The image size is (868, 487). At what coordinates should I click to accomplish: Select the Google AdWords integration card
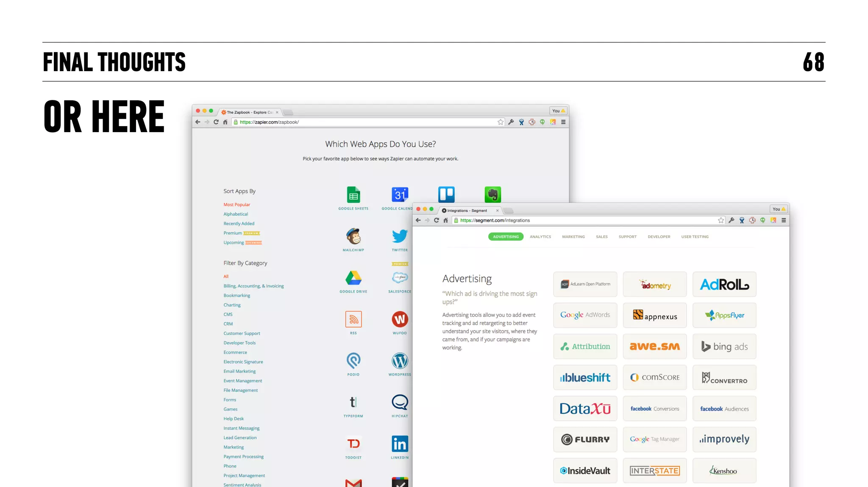point(585,315)
